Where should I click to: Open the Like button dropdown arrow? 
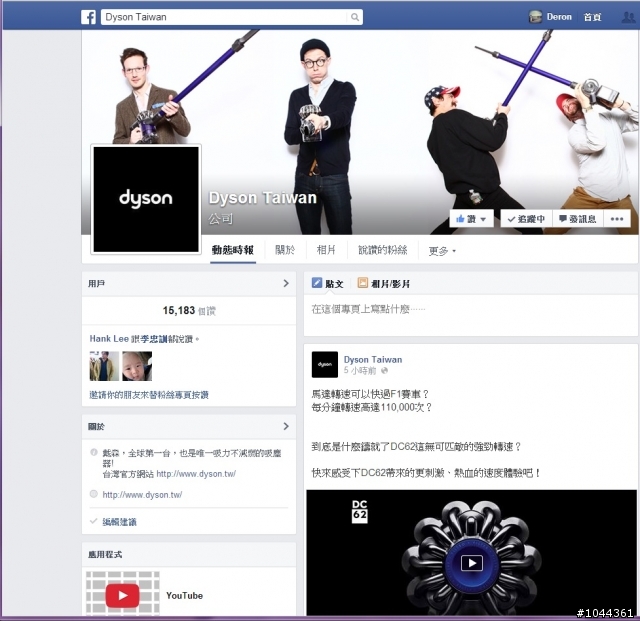coord(484,220)
